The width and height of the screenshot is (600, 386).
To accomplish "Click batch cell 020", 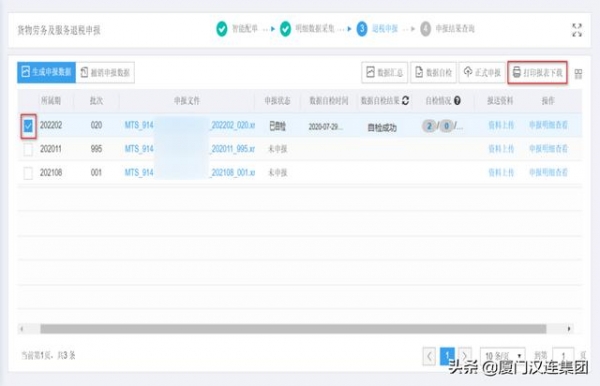I will 96,125.
